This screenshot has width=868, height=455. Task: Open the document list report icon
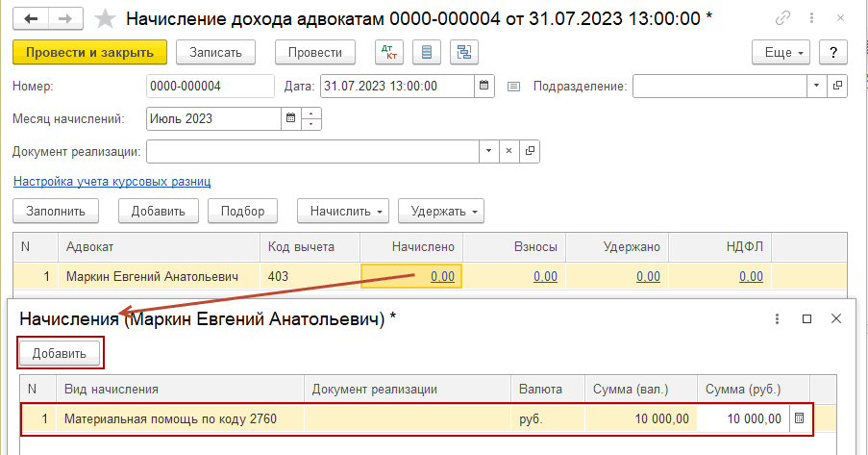tap(427, 52)
